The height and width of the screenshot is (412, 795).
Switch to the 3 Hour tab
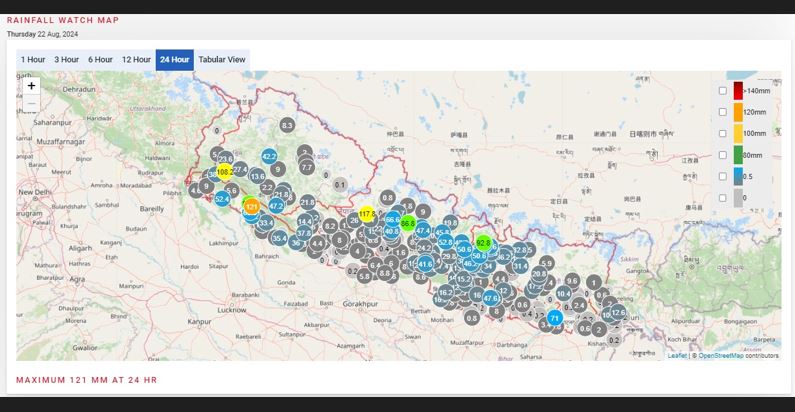[66, 60]
